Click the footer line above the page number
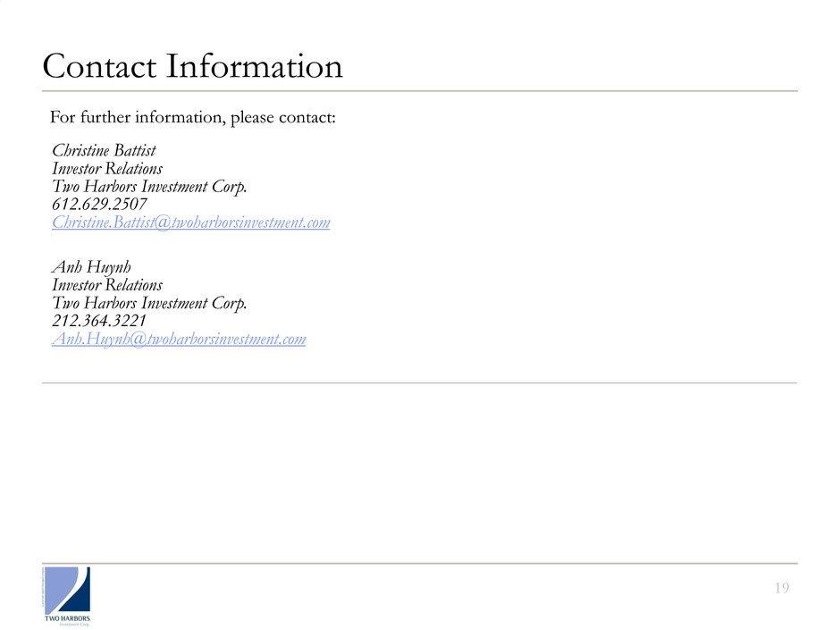840x630 pixels. 420,563
